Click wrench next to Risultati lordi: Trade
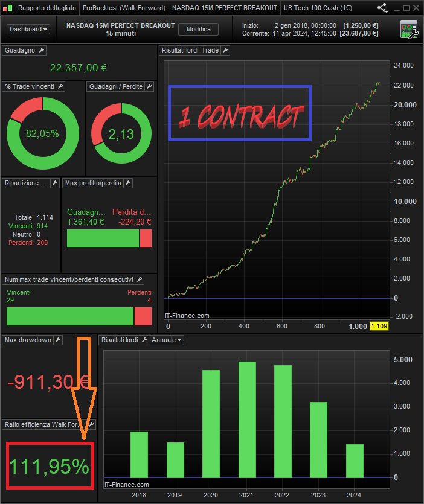The image size is (424, 504). (225, 50)
